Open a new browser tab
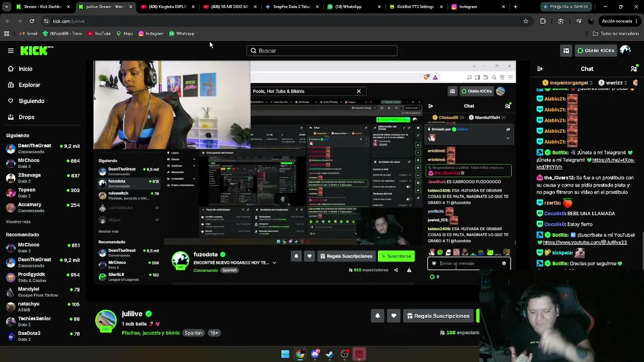 coord(515,7)
